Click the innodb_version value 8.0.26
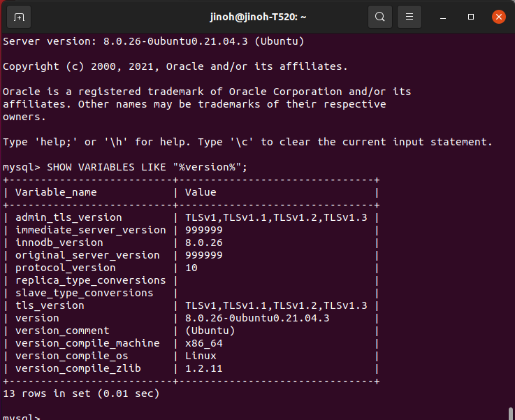Viewport: 515px width, 420px height. click(x=204, y=242)
